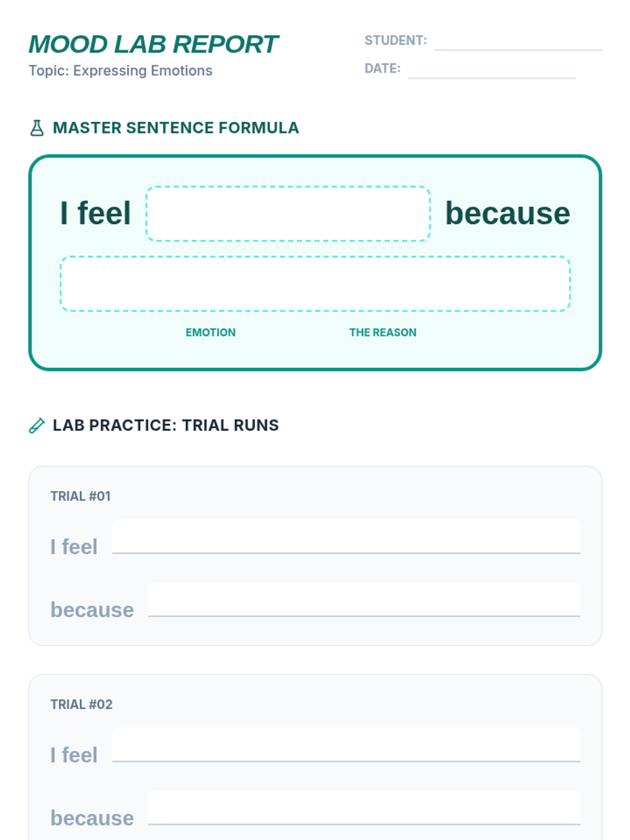Select the dashed emotion box after "I feel"
The image size is (630, 840).
[x=288, y=214]
